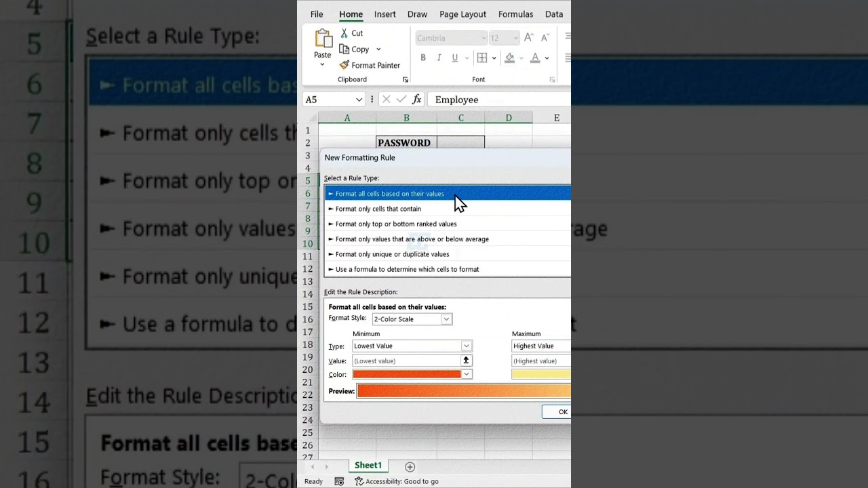Screen dimensions: 868x488
Task: Open the File menu
Action: (x=317, y=14)
